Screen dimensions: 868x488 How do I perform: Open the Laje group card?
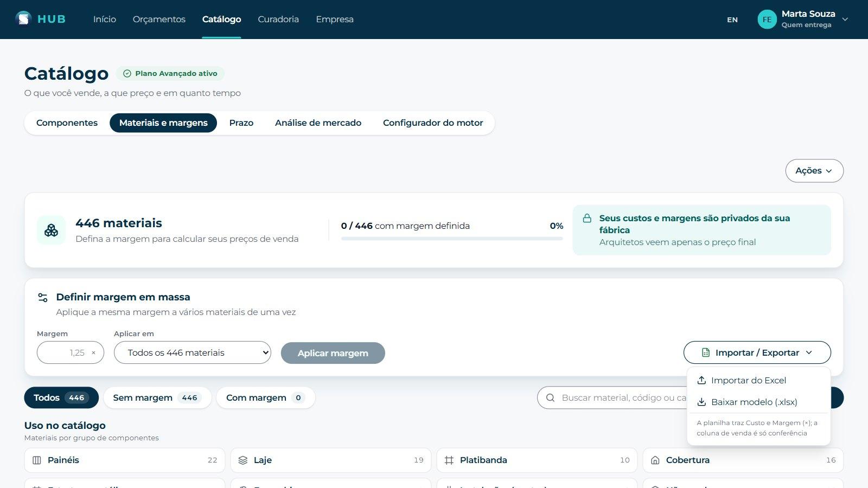pyautogui.click(x=331, y=460)
